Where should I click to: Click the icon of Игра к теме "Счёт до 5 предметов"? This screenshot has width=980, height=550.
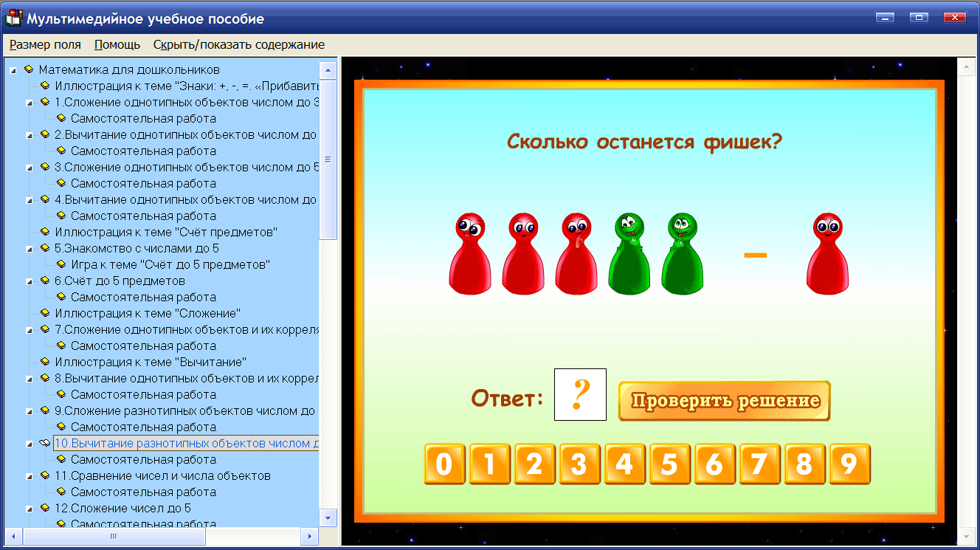(x=61, y=264)
